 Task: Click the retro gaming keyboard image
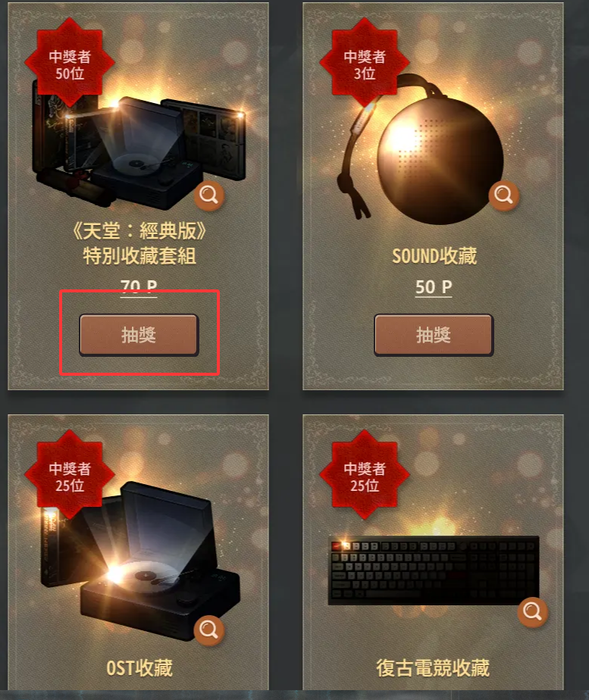433,570
